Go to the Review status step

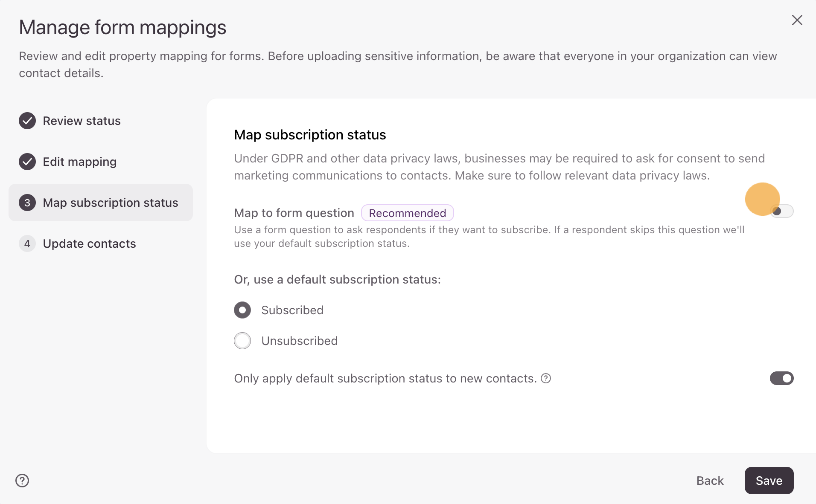[82, 121]
